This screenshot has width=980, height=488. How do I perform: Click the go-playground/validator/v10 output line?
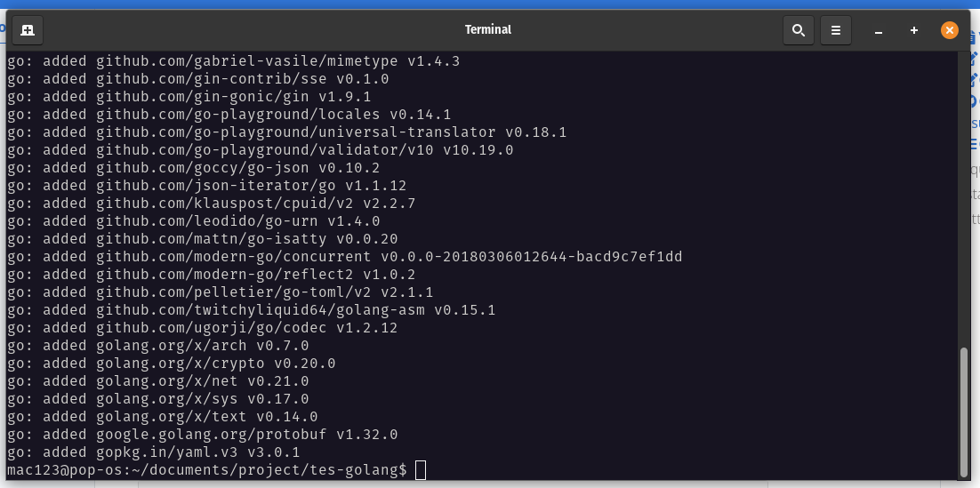(x=260, y=150)
